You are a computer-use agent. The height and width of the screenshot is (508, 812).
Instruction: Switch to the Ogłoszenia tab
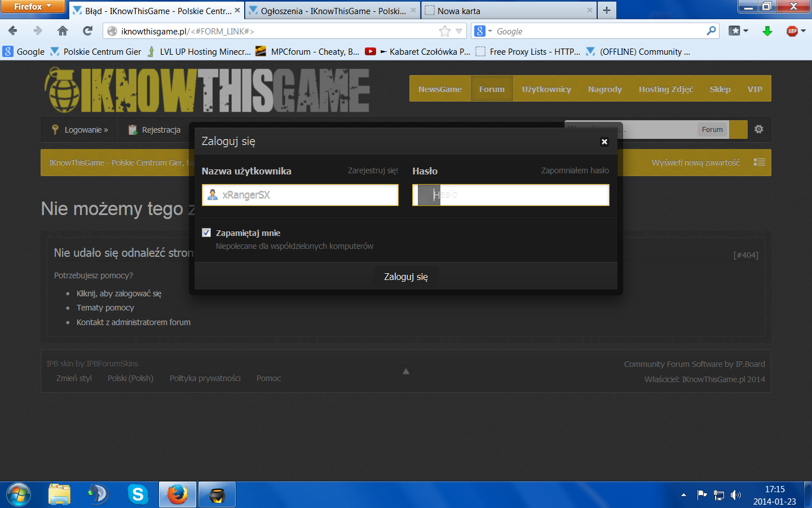[x=333, y=11]
